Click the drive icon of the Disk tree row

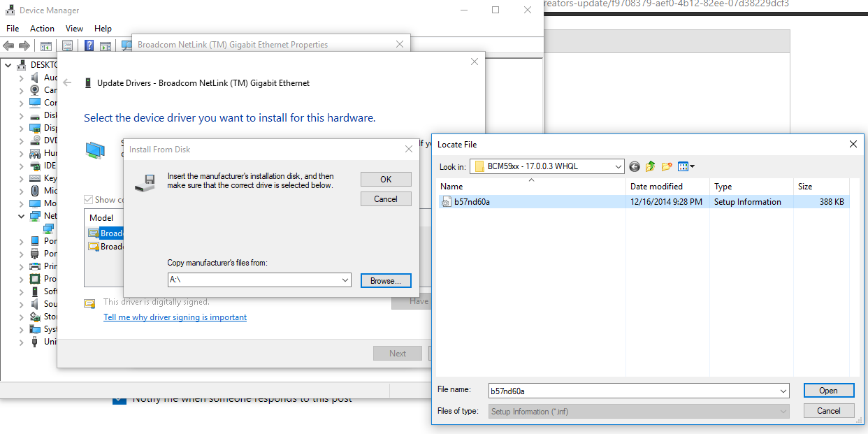35,115
